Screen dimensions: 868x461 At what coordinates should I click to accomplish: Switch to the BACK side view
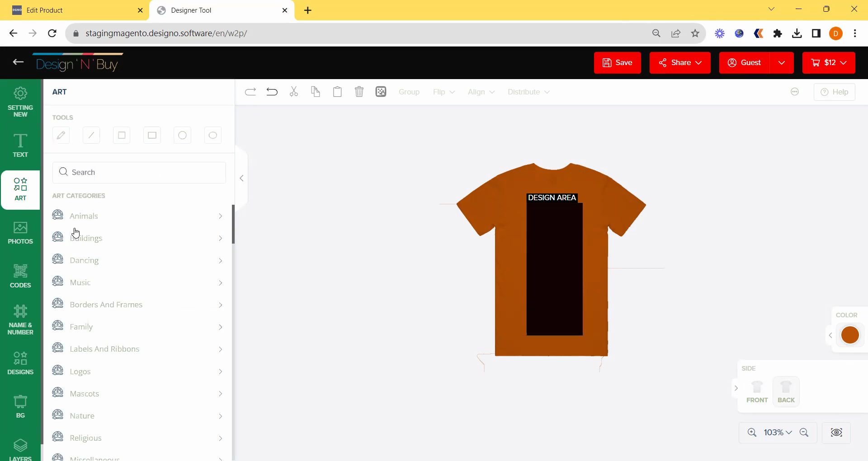[786, 391]
